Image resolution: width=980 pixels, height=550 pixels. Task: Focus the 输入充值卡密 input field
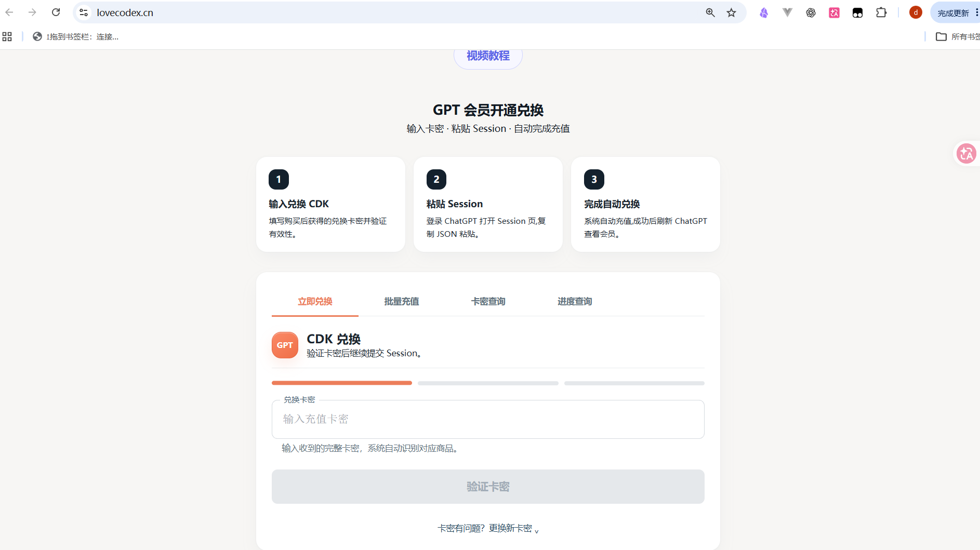tap(488, 419)
